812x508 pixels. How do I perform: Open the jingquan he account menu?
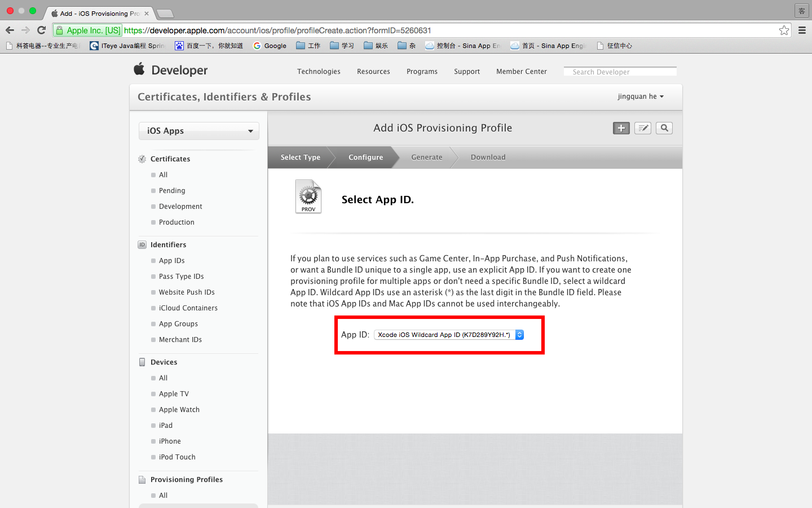tap(641, 97)
